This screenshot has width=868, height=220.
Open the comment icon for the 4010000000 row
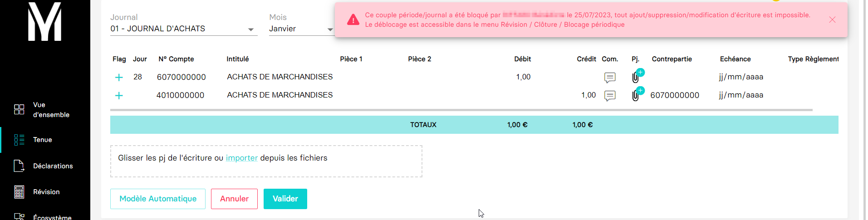point(610,96)
